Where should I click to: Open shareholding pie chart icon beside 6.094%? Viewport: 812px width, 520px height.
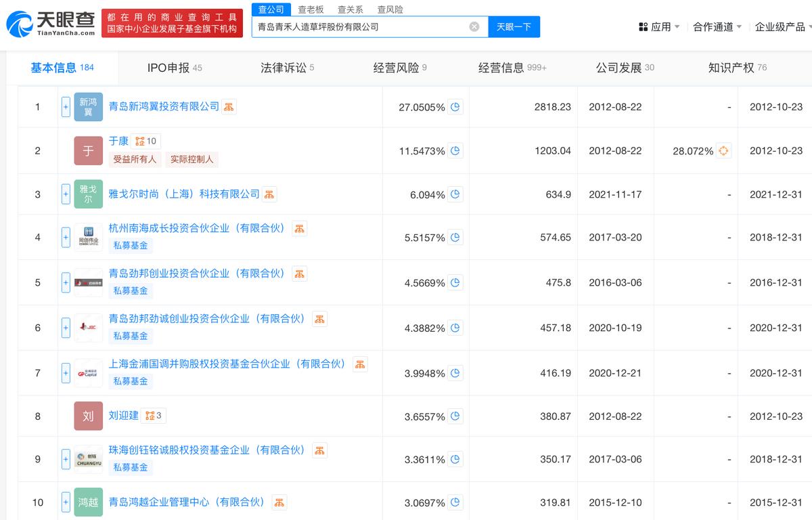[x=455, y=194]
